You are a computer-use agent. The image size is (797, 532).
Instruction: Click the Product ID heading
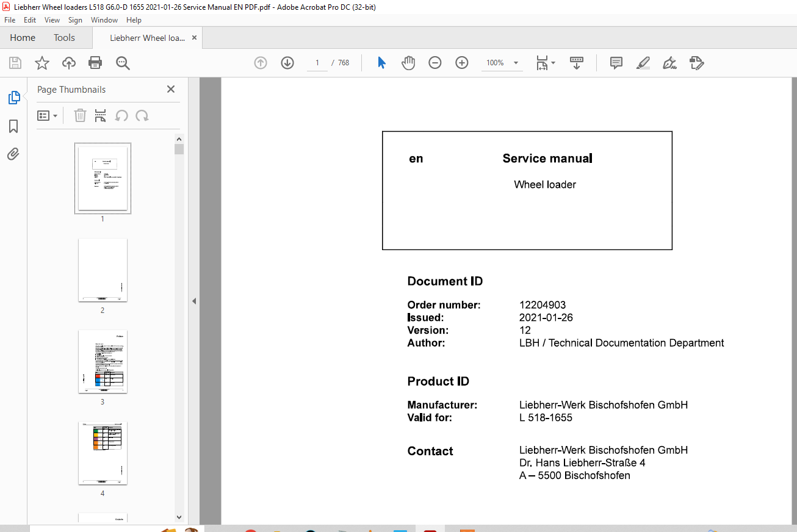438,381
